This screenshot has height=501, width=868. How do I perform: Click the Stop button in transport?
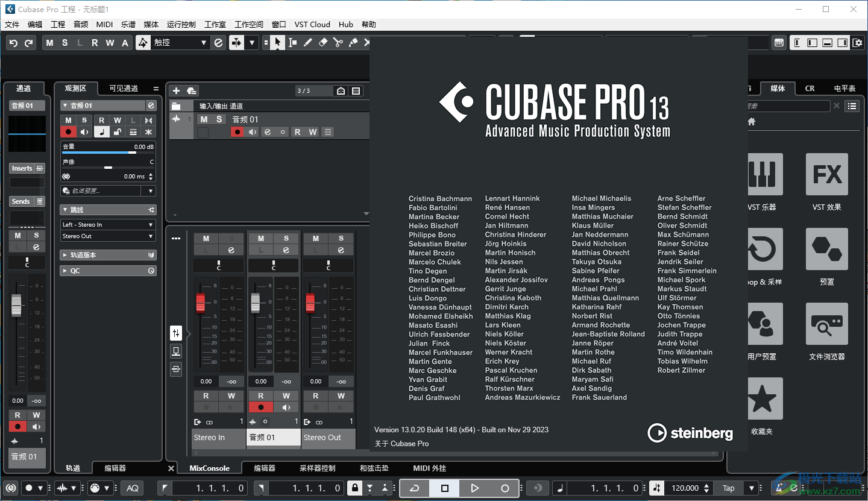(x=445, y=488)
